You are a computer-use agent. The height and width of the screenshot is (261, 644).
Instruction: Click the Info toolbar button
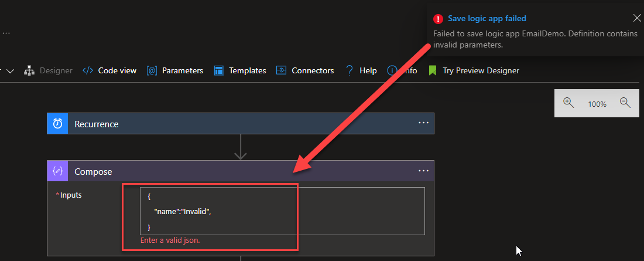tap(402, 70)
